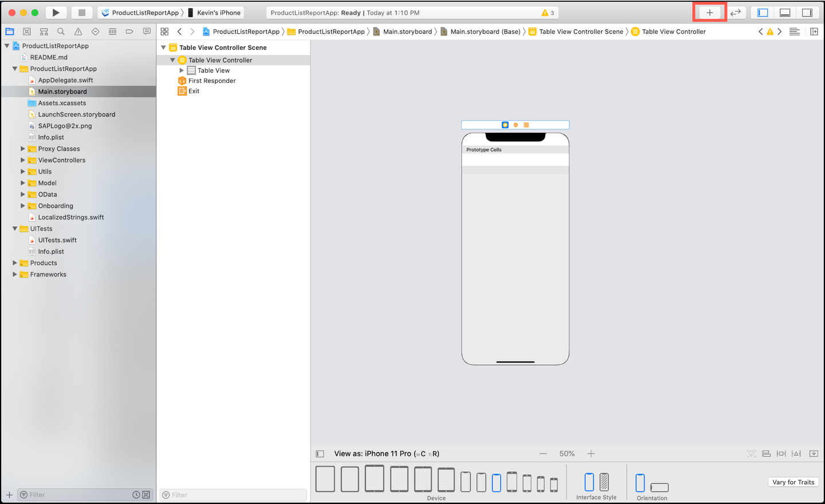825x504 pixels.
Task: Click the 50% zoom level button
Action: [567, 454]
